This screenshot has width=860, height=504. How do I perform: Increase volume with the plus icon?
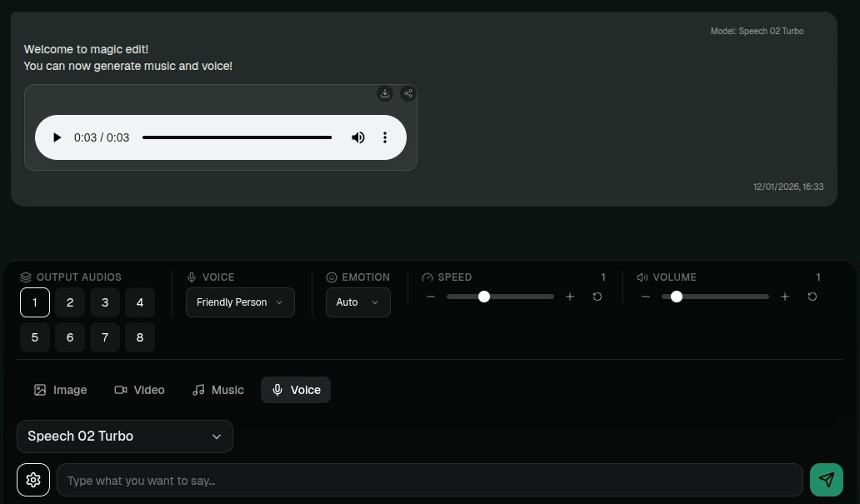[785, 297]
